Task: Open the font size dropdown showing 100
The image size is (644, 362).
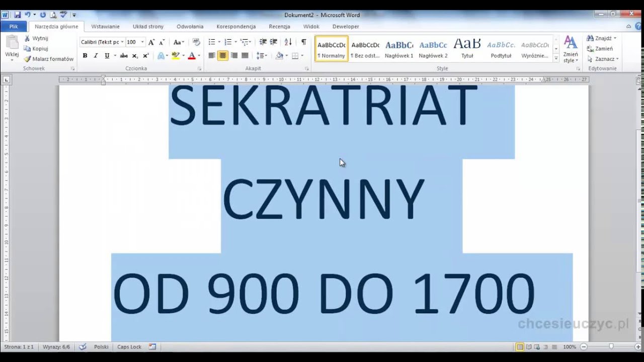Action: tap(142, 42)
